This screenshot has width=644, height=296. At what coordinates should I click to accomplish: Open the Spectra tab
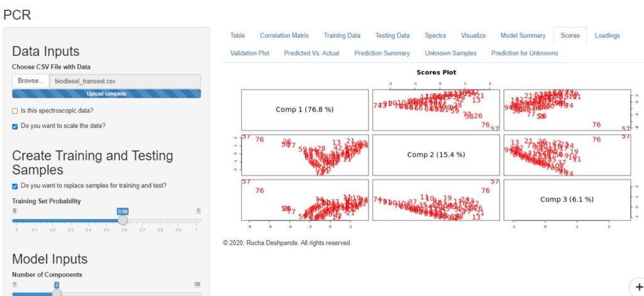point(435,36)
